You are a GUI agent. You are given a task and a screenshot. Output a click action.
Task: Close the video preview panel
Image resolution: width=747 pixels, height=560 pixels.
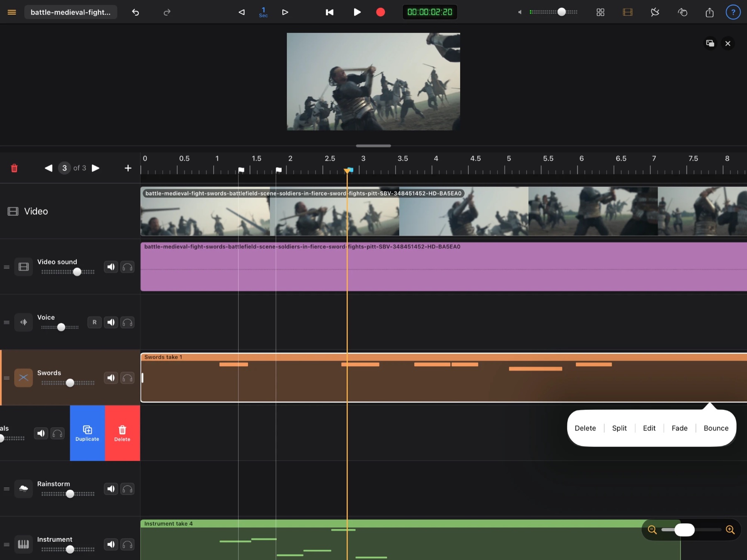(727, 43)
